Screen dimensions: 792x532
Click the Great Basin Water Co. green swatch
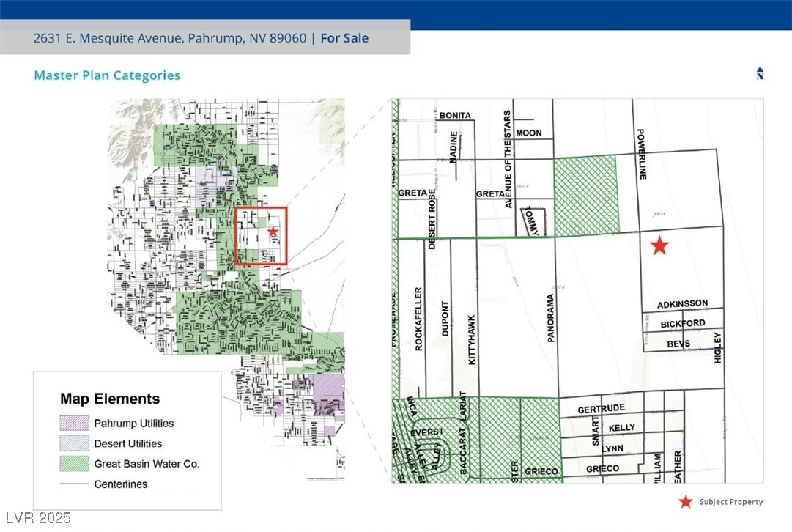pyautogui.click(x=75, y=464)
